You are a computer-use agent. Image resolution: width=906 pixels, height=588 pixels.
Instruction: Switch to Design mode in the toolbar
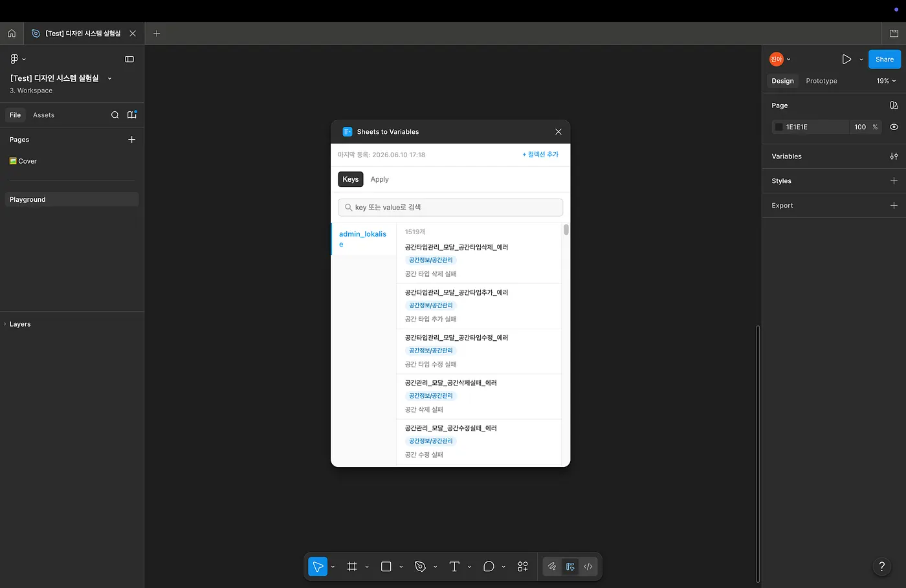tap(570, 567)
